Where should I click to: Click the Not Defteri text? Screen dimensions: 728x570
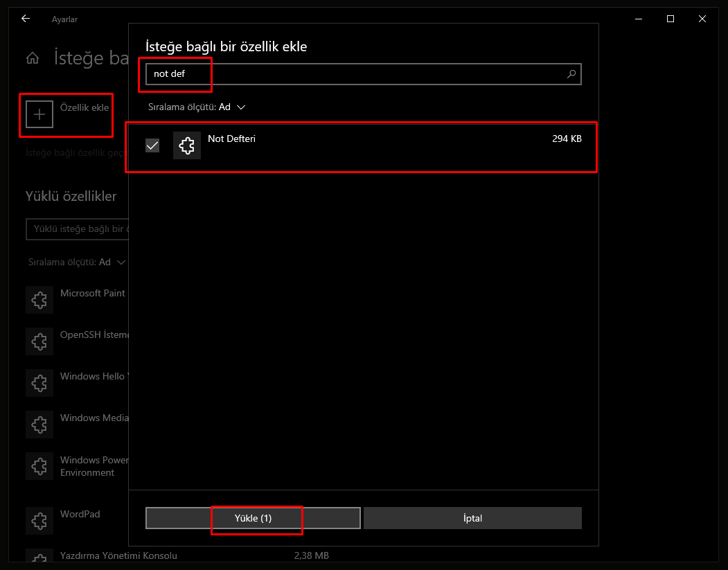(x=231, y=139)
